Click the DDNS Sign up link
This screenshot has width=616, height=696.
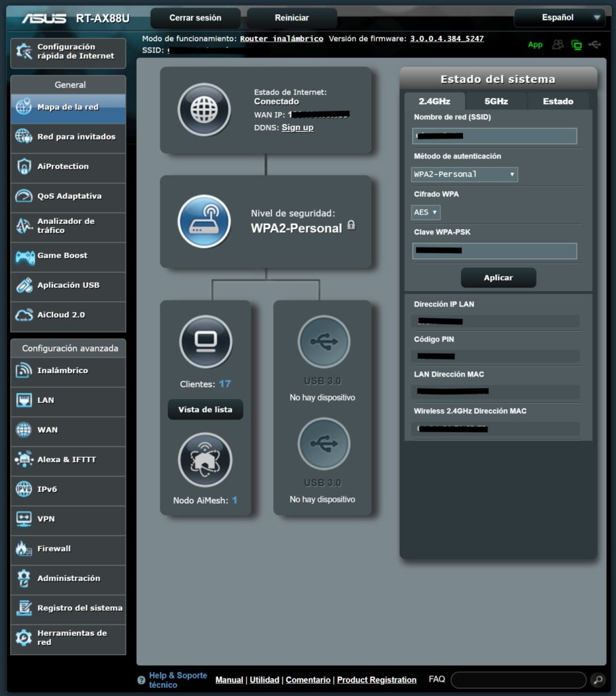click(298, 128)
